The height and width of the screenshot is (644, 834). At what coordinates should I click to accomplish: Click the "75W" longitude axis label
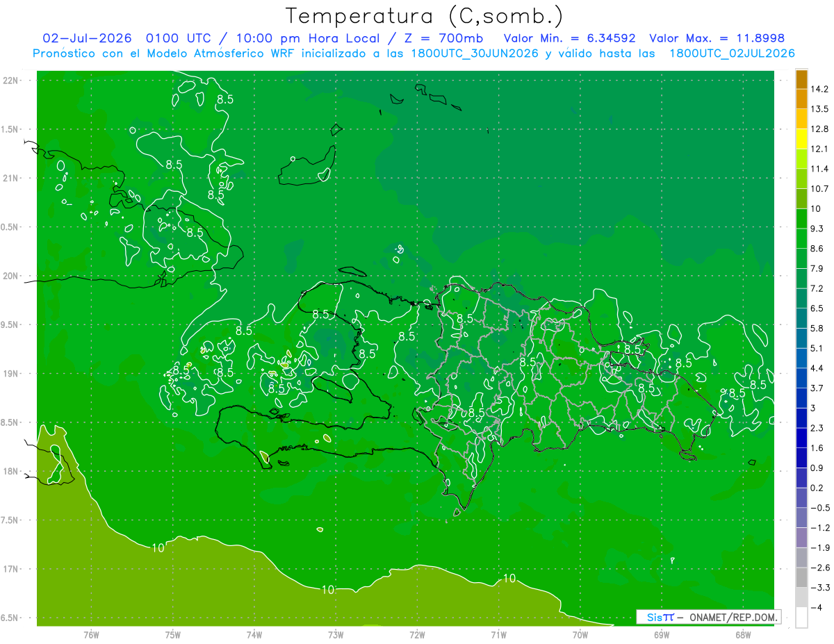click(x=172, y=635)
